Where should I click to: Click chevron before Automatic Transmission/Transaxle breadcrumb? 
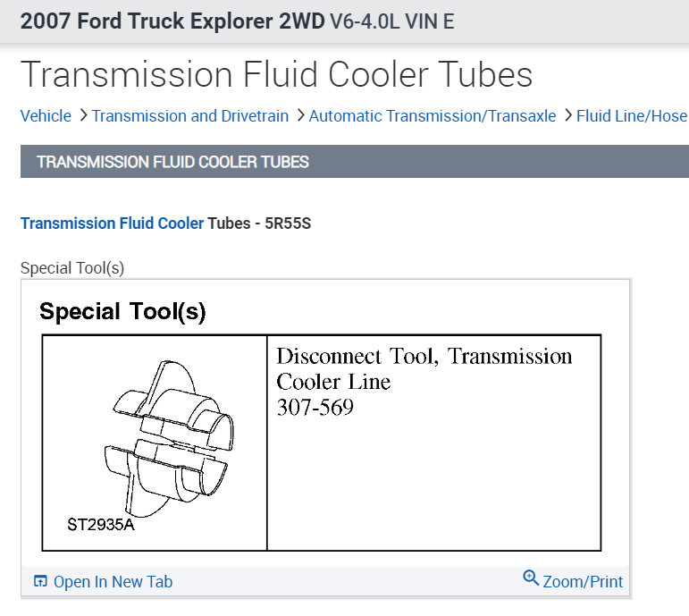tap(299, 115)
